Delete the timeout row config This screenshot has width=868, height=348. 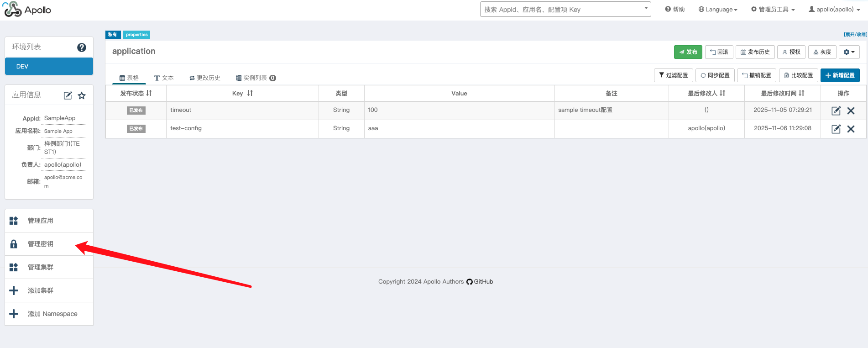(851, 111)
